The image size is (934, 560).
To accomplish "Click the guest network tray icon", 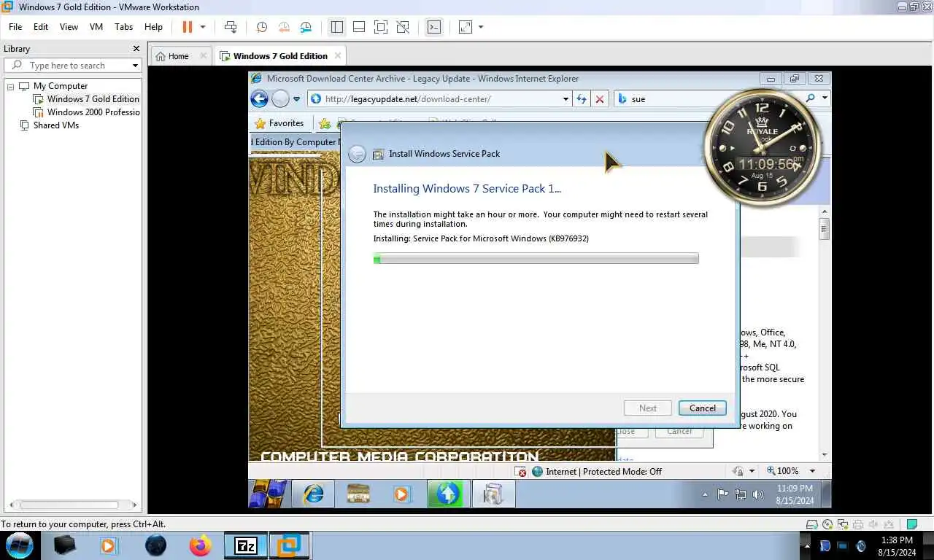I will point(741,494).
